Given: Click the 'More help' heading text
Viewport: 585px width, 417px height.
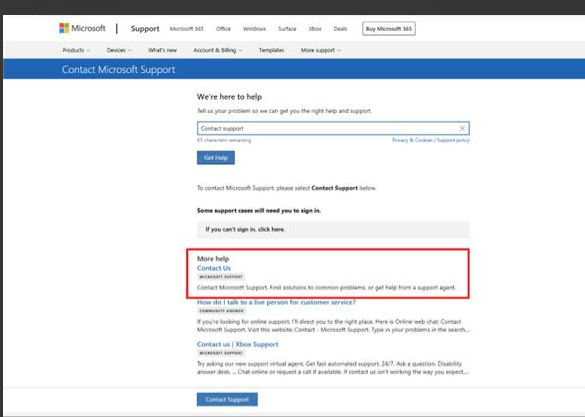Looking at the screenshot, I should pos(213,258).
